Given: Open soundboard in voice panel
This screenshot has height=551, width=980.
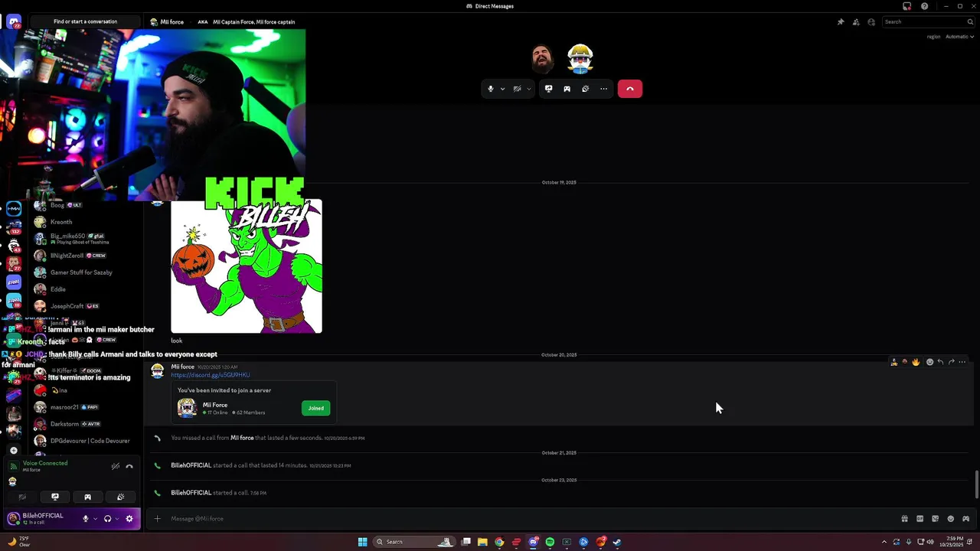Looking at the screenshot, I should point(120,497).
